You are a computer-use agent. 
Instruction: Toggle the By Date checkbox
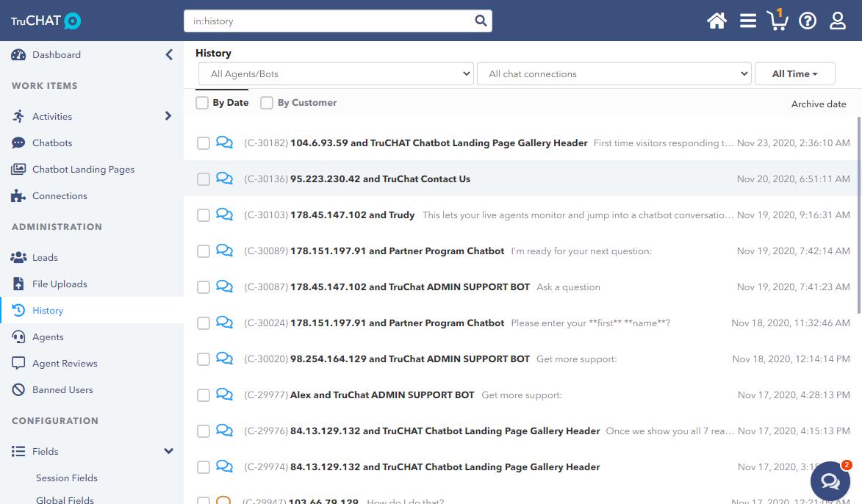[202, 103]
